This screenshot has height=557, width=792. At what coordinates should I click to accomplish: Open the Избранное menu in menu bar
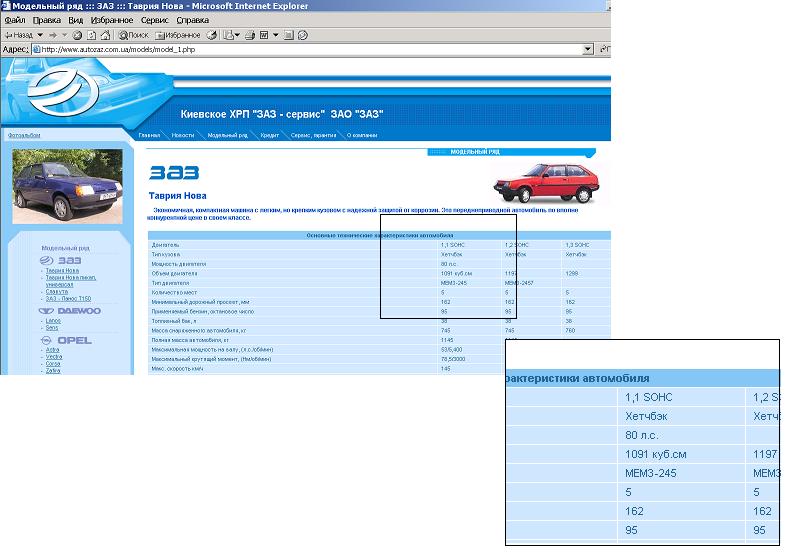(x=110, y=20)
